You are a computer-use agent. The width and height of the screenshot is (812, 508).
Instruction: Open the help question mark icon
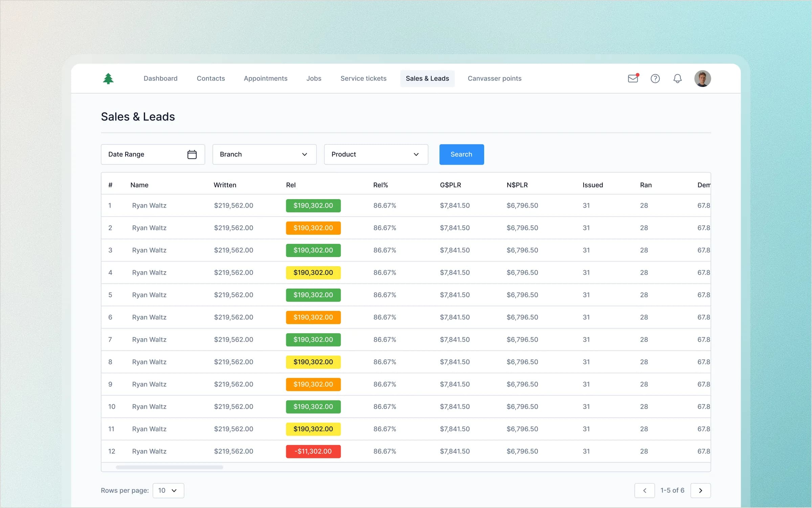click(655, 79)
